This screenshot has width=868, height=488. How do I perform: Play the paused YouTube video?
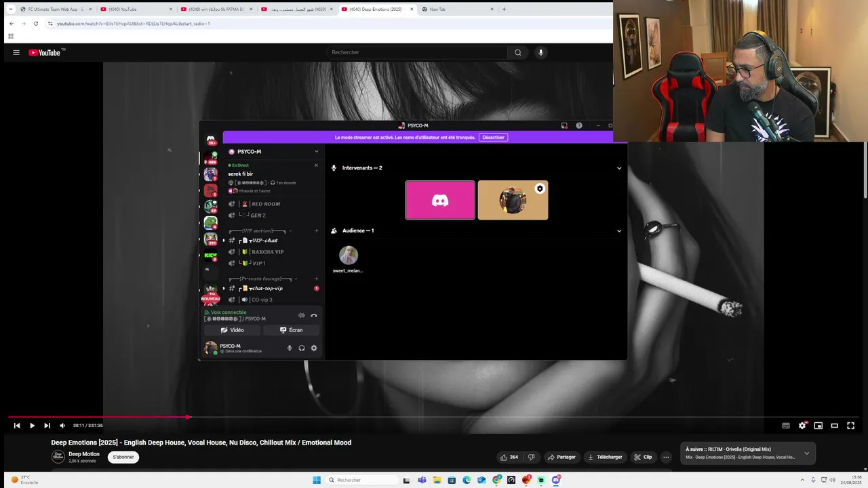[32, 426]
